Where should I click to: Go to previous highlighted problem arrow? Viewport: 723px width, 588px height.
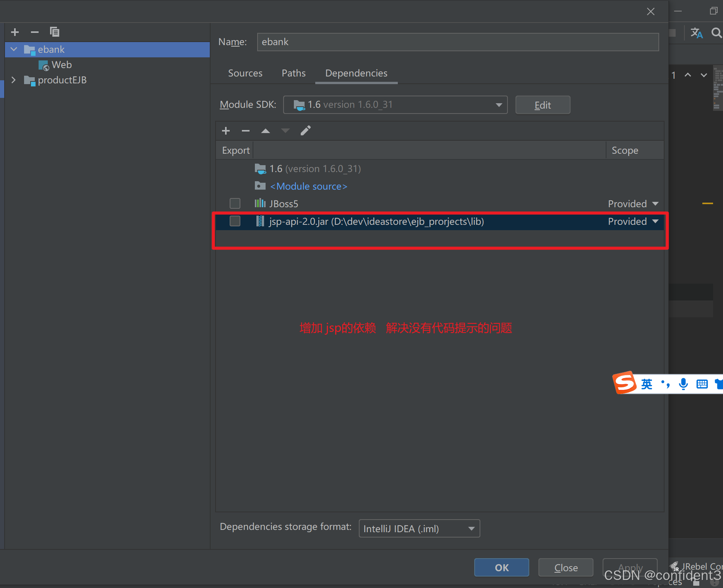(688, 75)
